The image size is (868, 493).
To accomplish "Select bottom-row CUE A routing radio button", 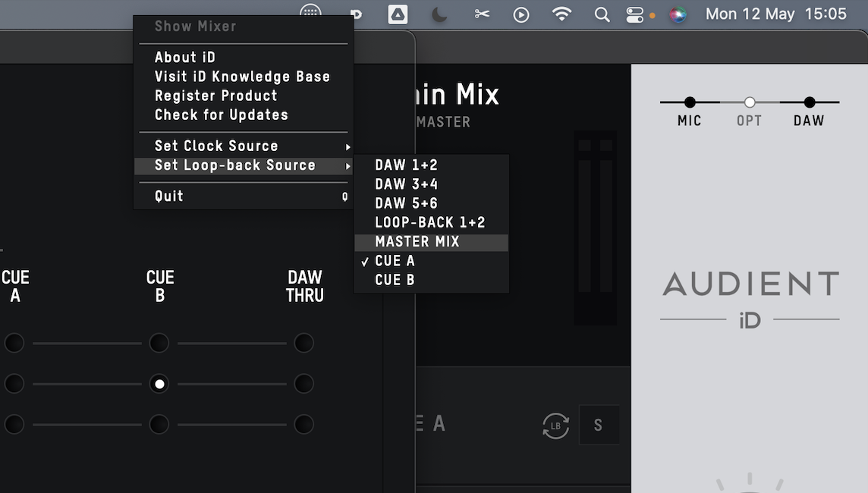I will click(x=14, y=425).
